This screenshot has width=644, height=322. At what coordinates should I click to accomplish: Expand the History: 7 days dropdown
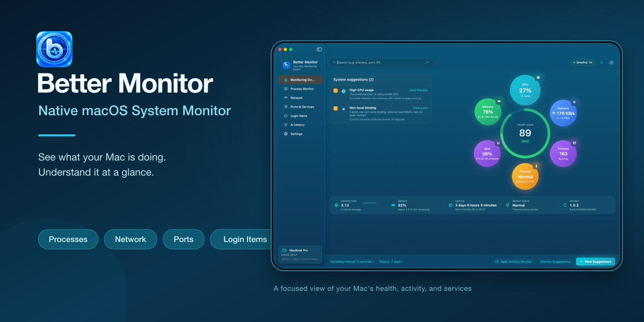pos(391,262)
